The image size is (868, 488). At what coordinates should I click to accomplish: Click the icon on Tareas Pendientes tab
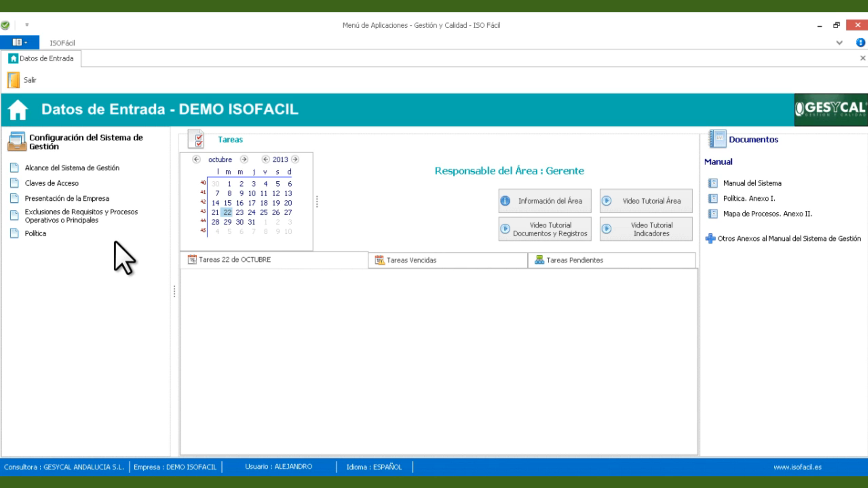pyautogui.click(x=539, y=260)
